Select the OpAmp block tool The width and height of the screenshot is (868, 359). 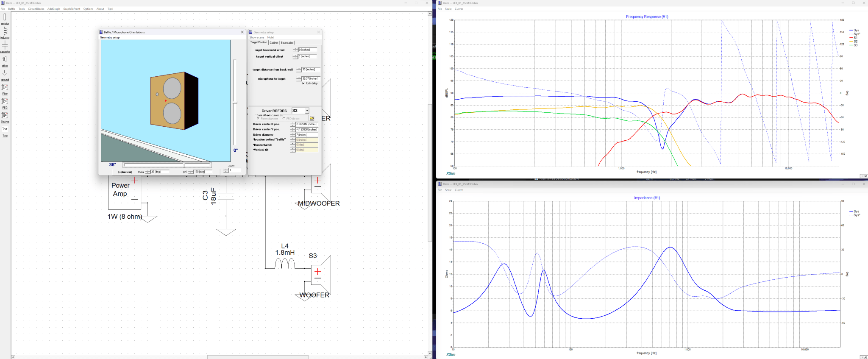tap(5, 117)
